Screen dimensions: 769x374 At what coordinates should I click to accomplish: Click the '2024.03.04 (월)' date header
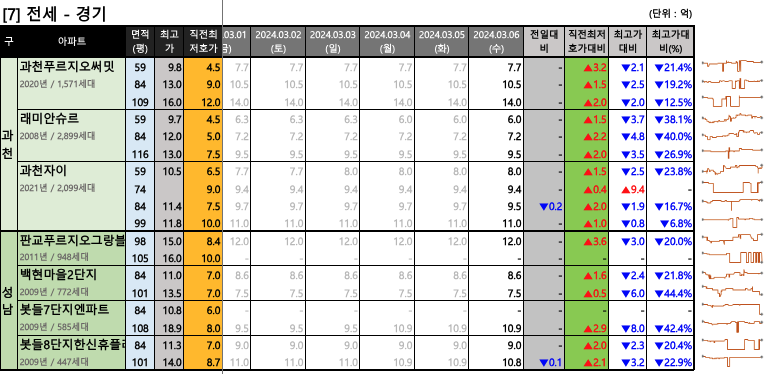[x=387, y=41]
